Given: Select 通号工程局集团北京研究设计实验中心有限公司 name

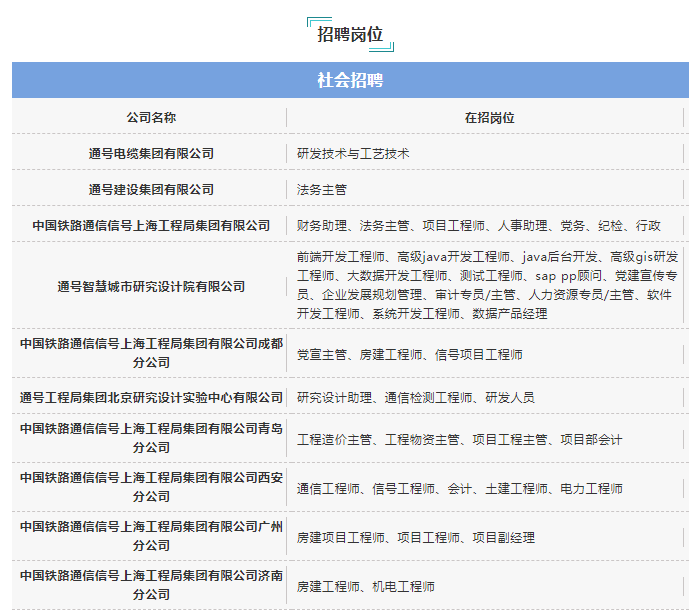Looking at the screenshot, I should pyautogui.click(x=151, y=397).
